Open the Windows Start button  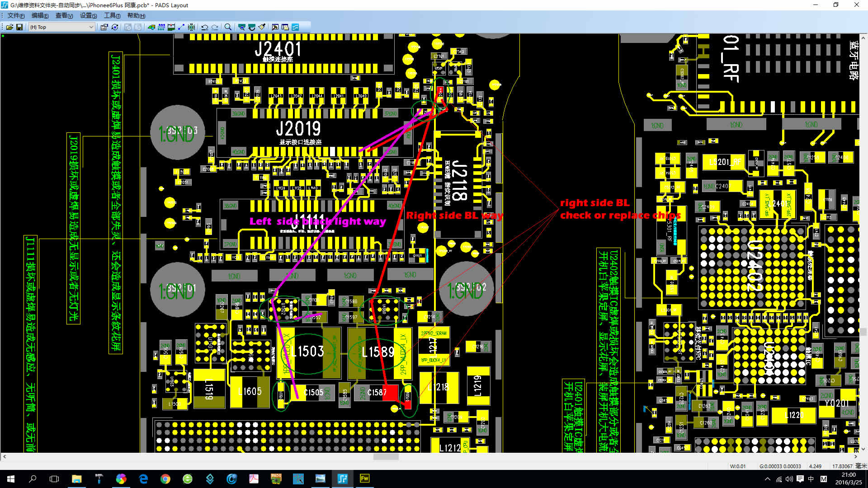pos(11,479)
